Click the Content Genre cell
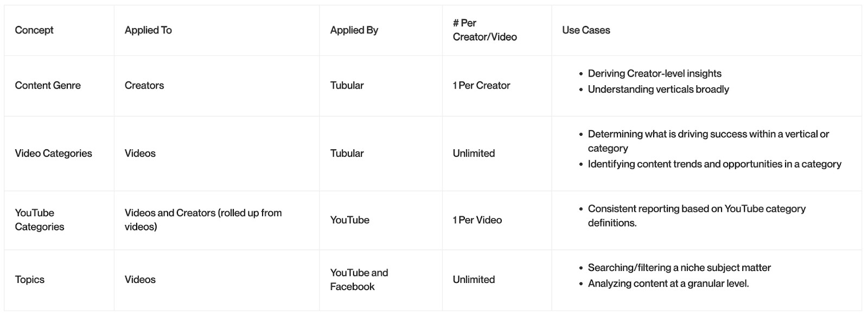Viewport: 868px width, 316px height. (x=48, y=85)
